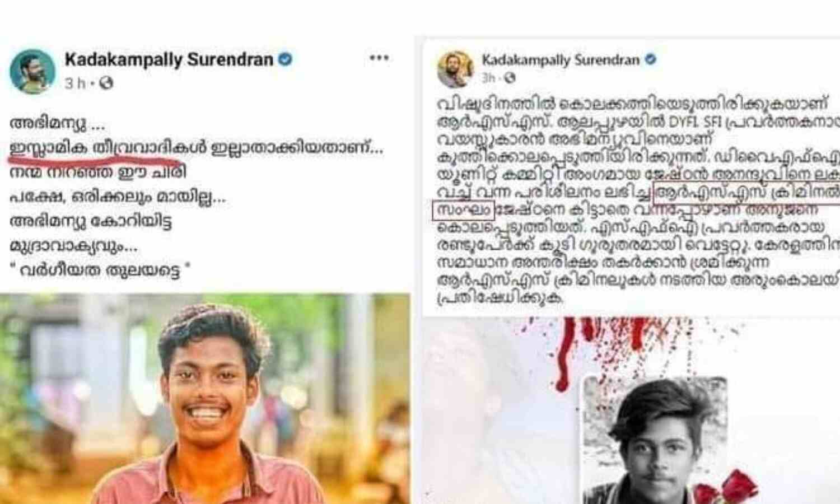Open the black-and-white portrait photo
Viewport: 840px width, 504px height.
coord(654,440)
